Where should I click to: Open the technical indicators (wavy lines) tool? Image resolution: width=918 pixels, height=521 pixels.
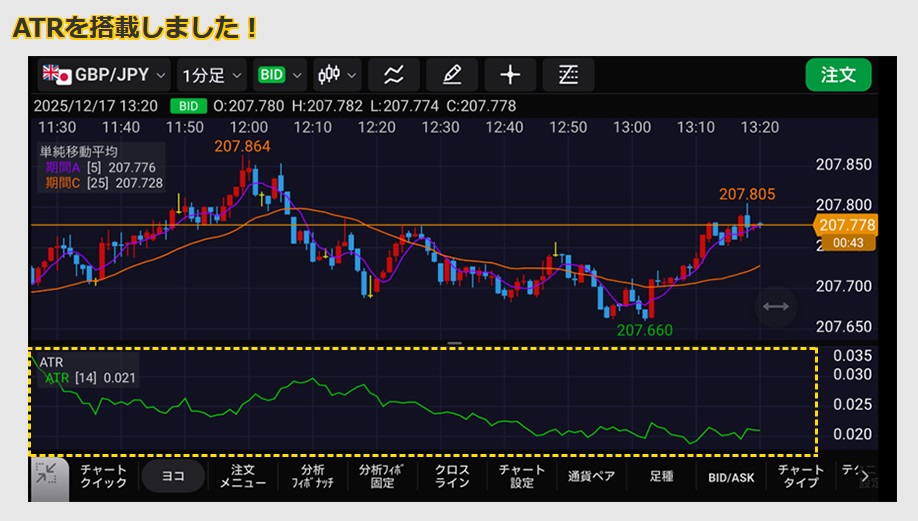[393, 75]
